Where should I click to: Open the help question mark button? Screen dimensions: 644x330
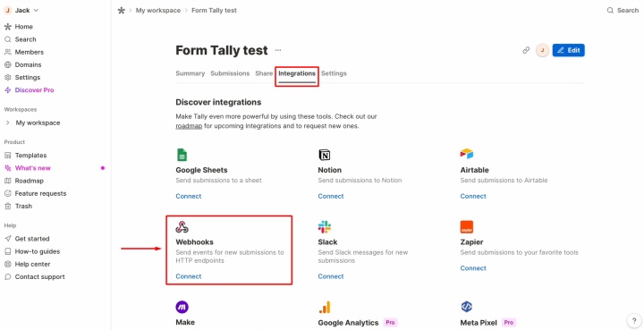pos(633,320)
